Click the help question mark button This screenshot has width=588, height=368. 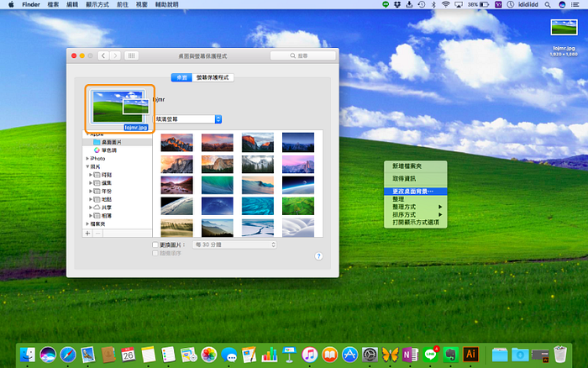[318, 256]
